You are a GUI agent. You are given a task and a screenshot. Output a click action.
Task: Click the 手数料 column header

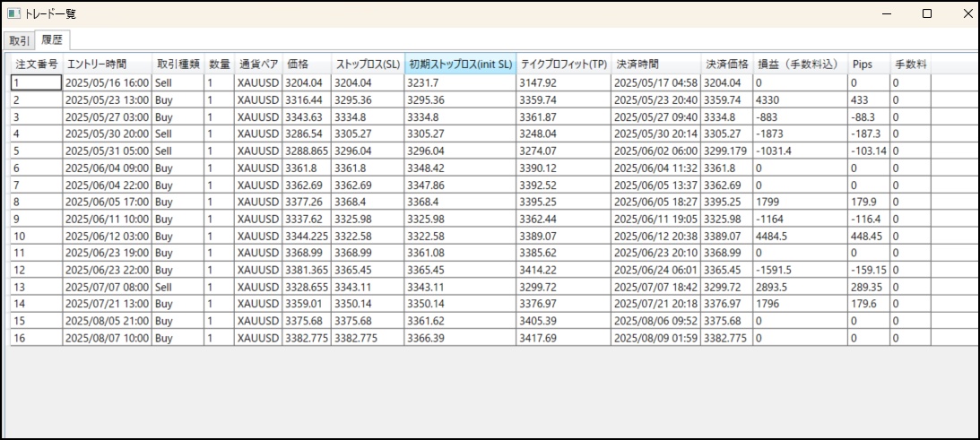point(910,65)
